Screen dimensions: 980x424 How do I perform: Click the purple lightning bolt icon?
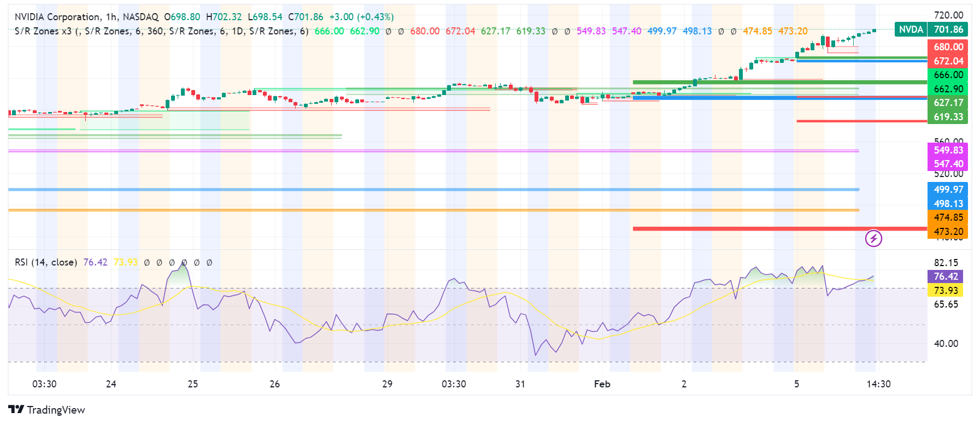pyautogui.click(x=873, y=238)
